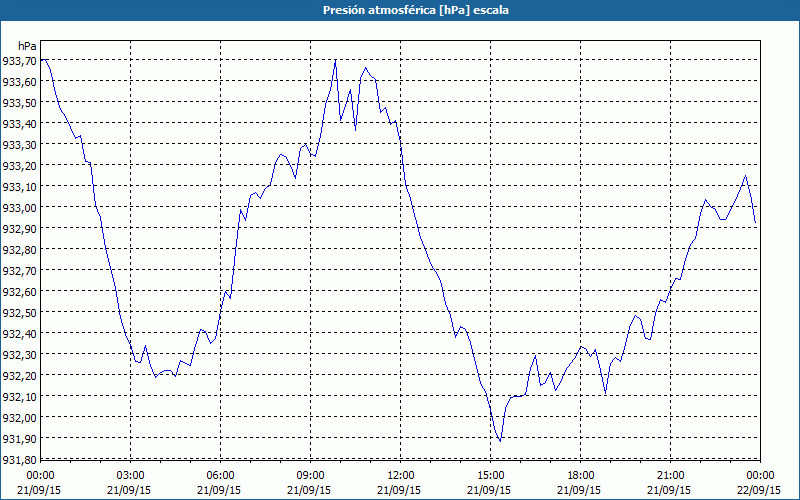Viewport: 800px width, 500px height.
Task: Pick the 932,80 pressure label
Action: click(x=19, y=249)
